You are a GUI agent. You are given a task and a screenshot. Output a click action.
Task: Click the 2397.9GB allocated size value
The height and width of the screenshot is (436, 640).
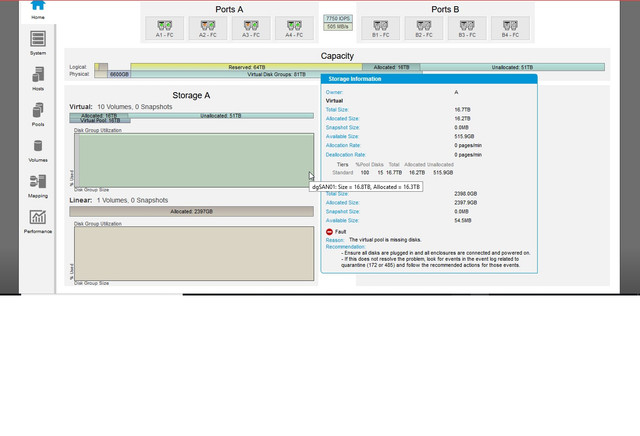466,202
